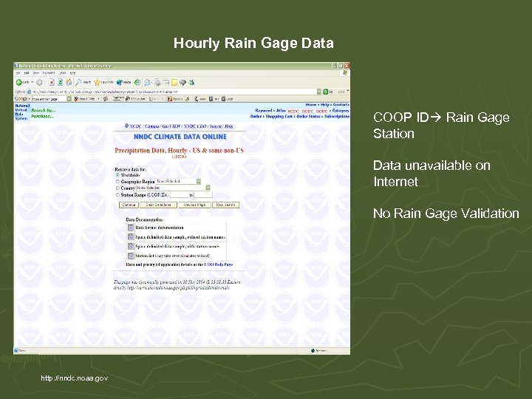Open the History clock icon
Image resolution: width=532 pixels, height=399 pixels.
point(137,82)
